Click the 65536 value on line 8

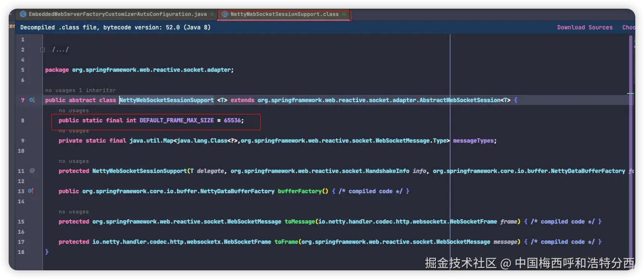tap(232, 120)
